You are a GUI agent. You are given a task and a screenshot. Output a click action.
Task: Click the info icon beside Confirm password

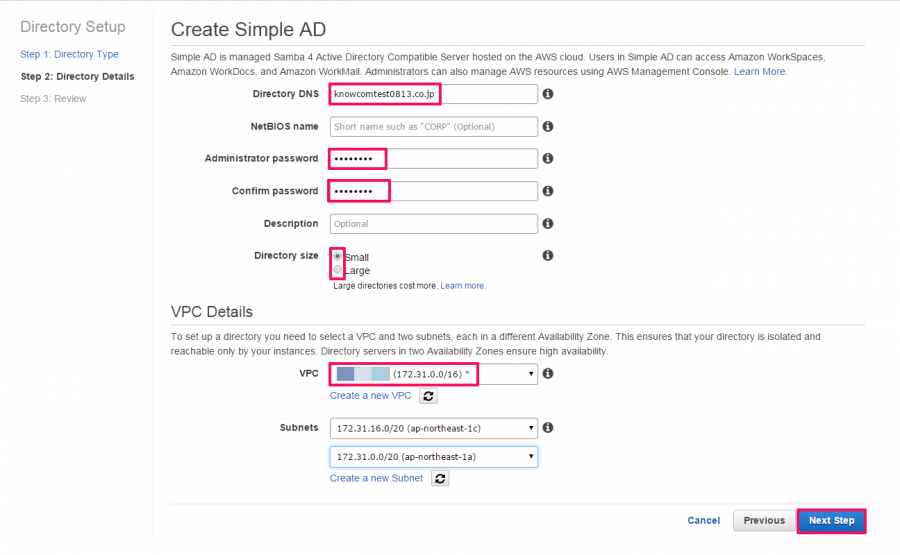click(x=548, y=191)
